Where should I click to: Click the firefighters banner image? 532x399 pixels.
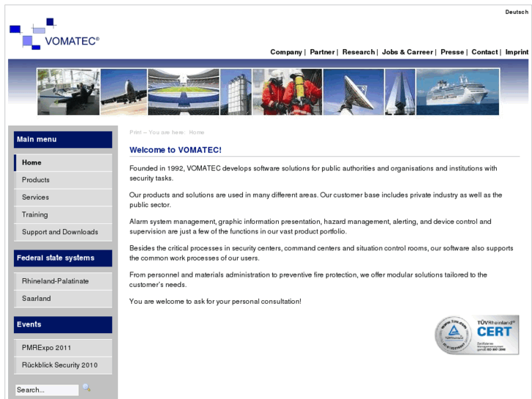pyautogui.click(x=288, y=92)
